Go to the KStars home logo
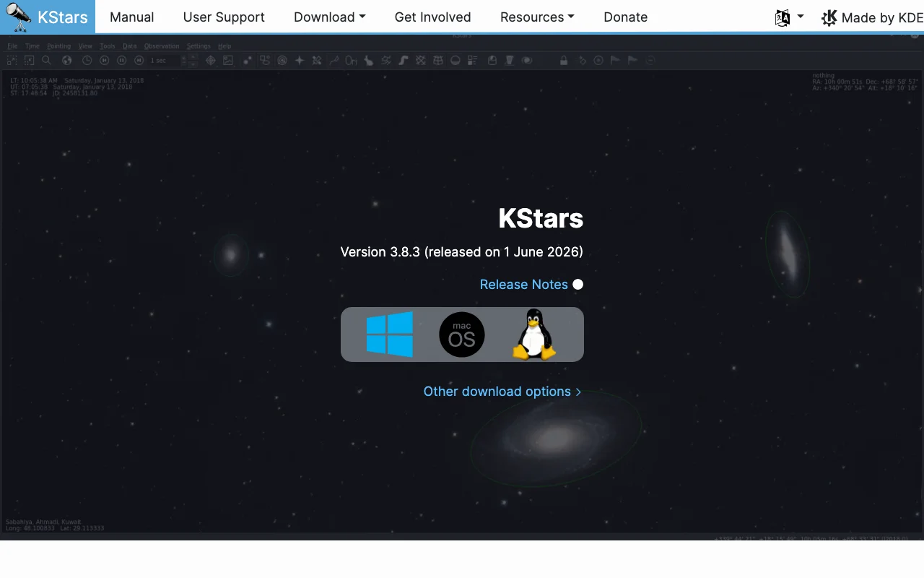The image size is (924, 578). [48, 17]
